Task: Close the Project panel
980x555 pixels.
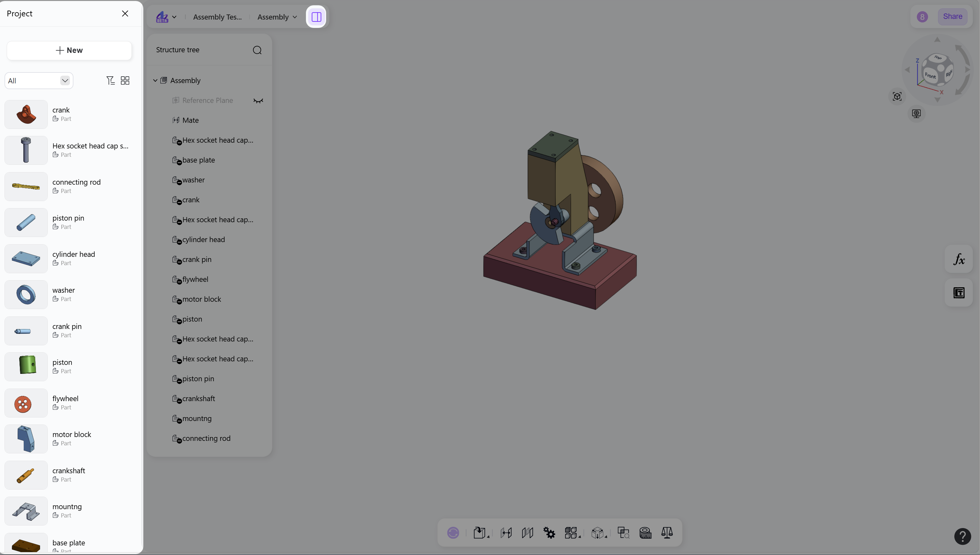Action: tap(125, 14)
